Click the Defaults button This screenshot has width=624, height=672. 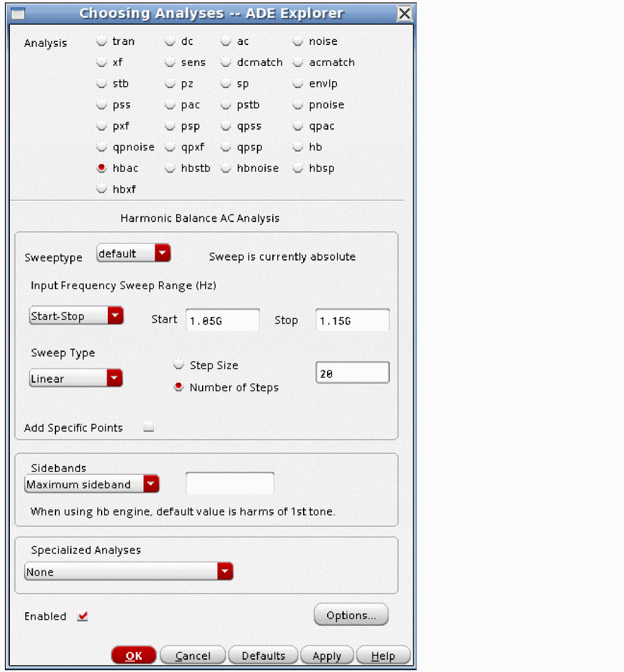click(x=263, y=656)
